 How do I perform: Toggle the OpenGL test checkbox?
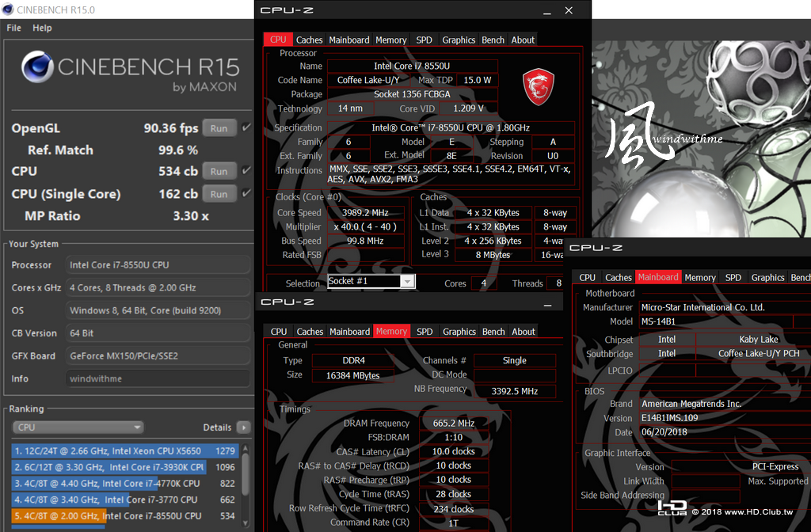point(247,127)
